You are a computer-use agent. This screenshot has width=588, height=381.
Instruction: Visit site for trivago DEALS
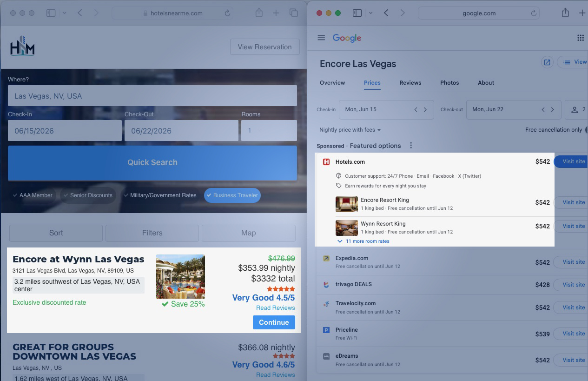572,284
